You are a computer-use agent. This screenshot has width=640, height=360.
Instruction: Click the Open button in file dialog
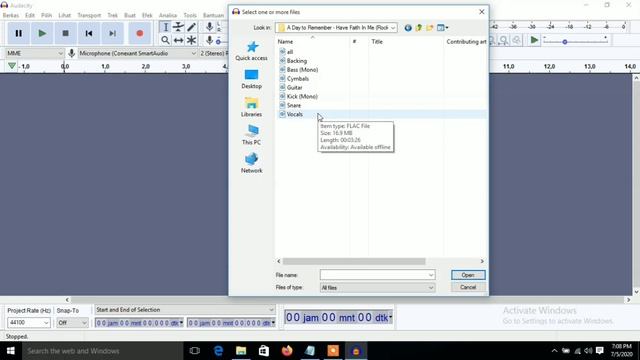click(x=468, y=275)
